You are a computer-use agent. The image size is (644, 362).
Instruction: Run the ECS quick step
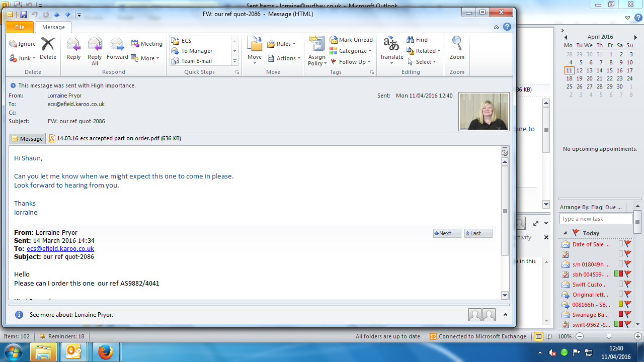tap(200, 41)
